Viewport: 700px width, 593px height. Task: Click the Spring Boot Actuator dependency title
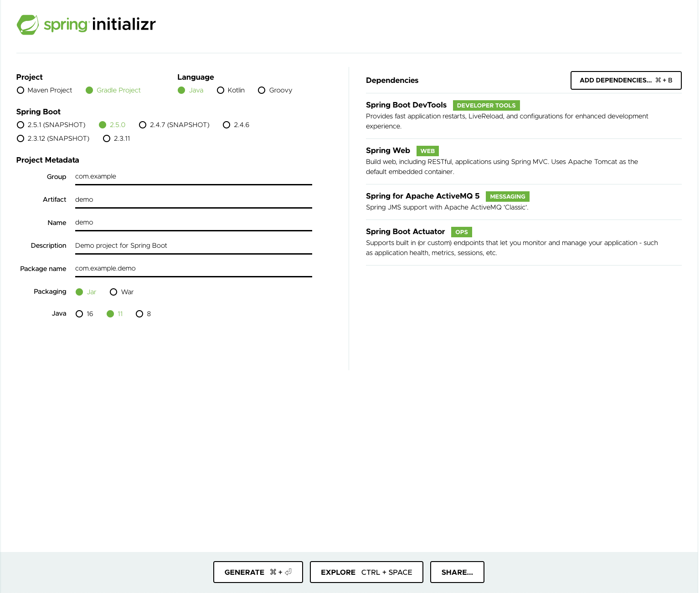click(405, 231)
